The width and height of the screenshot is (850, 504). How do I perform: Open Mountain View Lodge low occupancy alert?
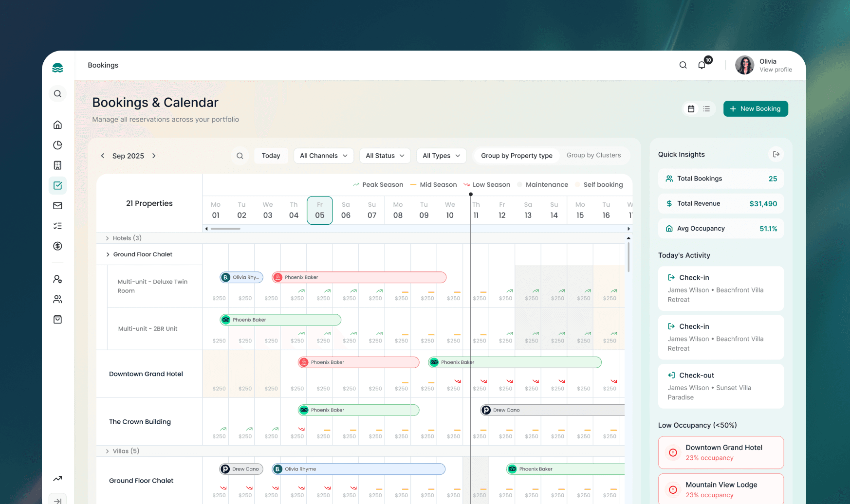click(721, 489)
